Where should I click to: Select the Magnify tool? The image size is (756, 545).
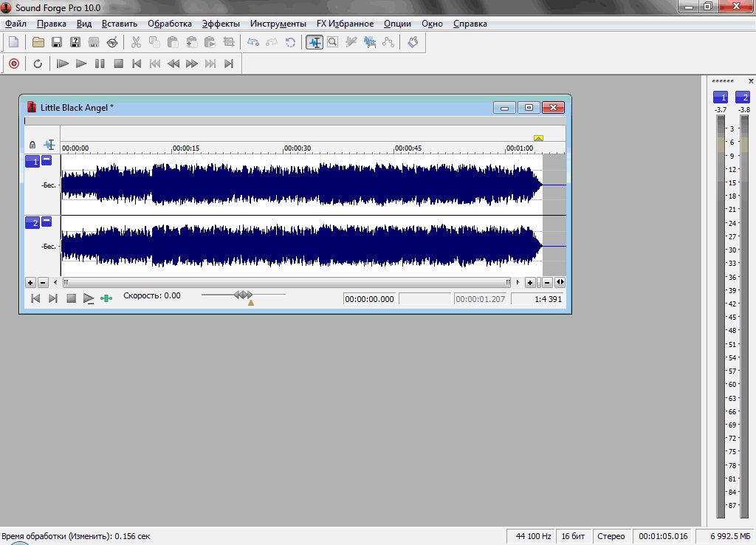pyautogui.click(x=333, y=42)
